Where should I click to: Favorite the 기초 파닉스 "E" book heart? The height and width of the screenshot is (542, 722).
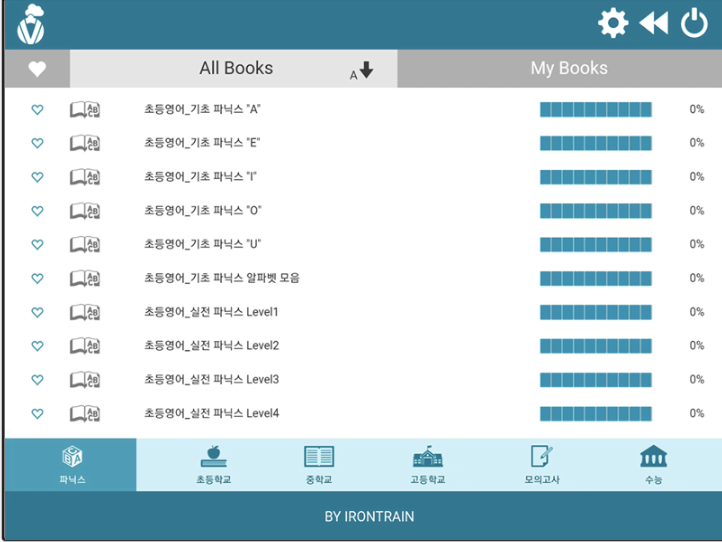[37, 143]
